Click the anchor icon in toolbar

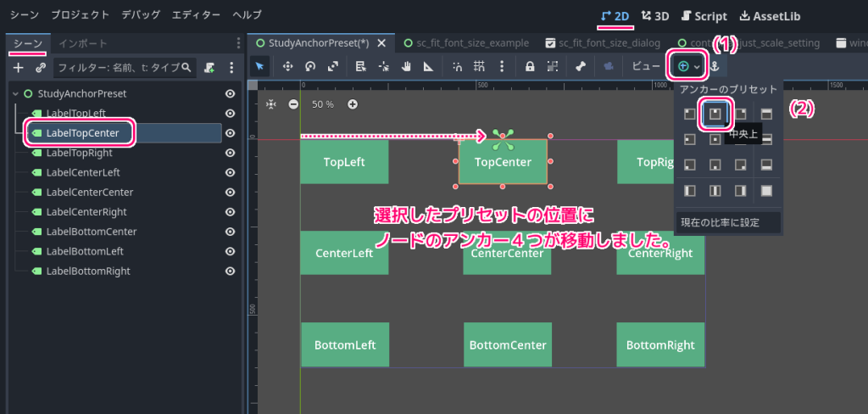(715, 66)
